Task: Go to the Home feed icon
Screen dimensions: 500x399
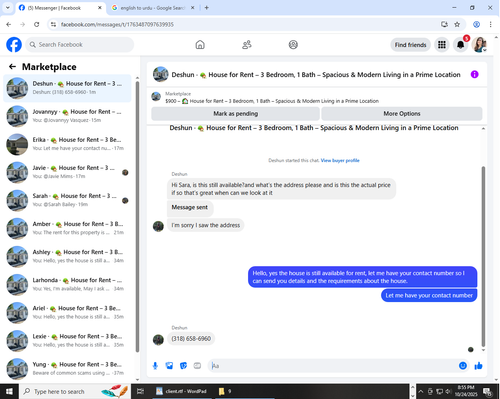Action: coord(200,45)
